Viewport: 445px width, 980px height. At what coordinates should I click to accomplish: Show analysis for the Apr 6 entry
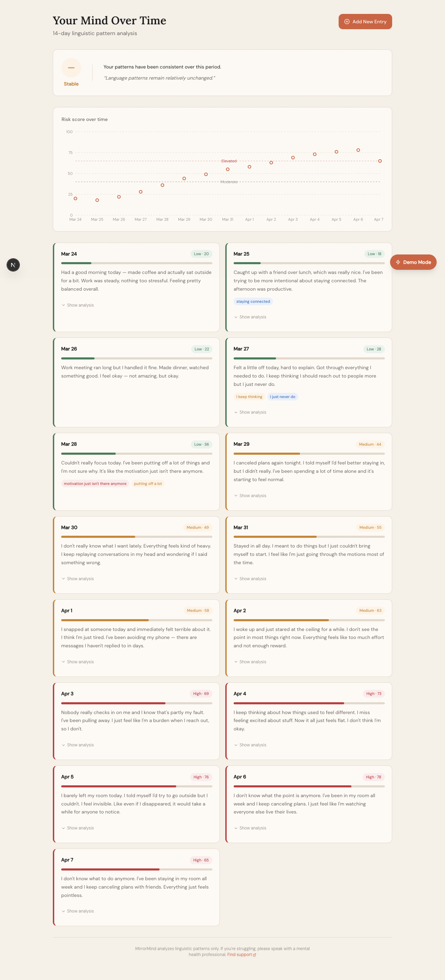(x=250, y=828)
